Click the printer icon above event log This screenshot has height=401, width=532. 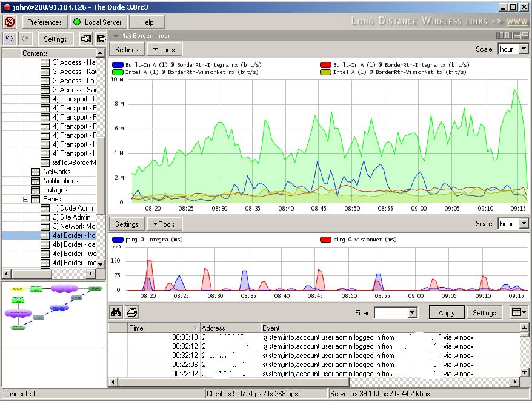pyautogui.click(x=132, y=313)
